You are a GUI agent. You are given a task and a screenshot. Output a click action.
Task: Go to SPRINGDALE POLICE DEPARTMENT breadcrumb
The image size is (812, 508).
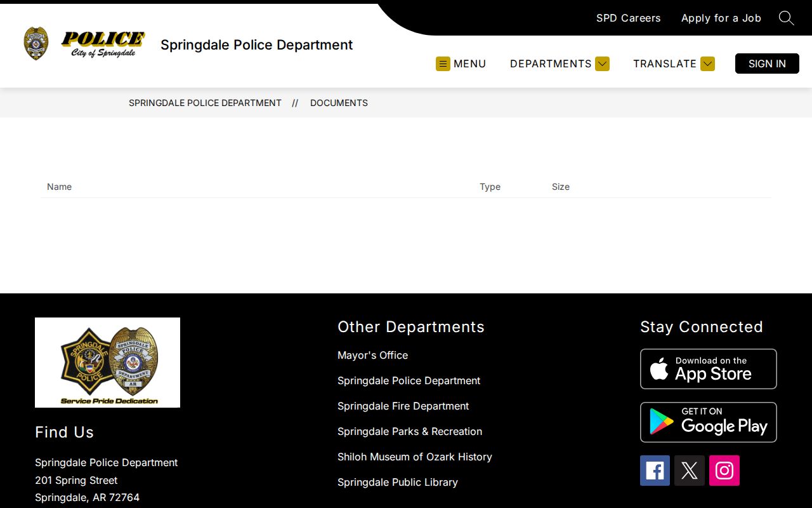(x=205, y=103)
